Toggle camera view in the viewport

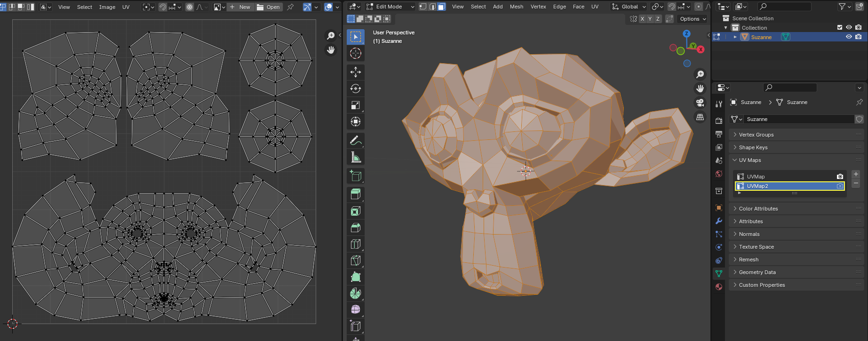pos(700,103)
